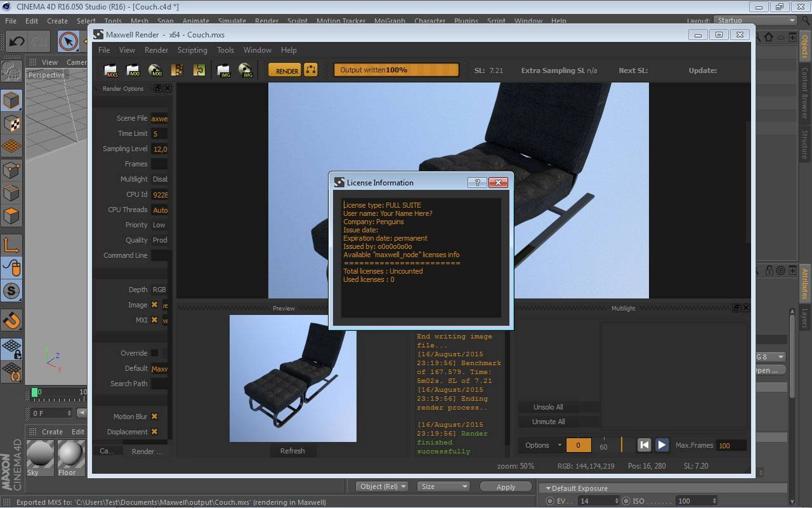
Task: Click the Apply button in Cinema 4D
Action: [506, 486]
